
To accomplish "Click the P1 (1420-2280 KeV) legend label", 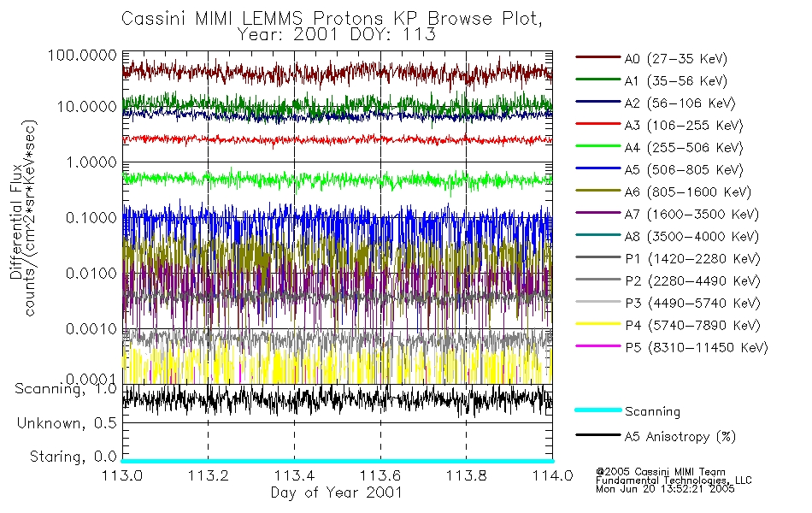I will pyautogui.click(x=692, y=259).
